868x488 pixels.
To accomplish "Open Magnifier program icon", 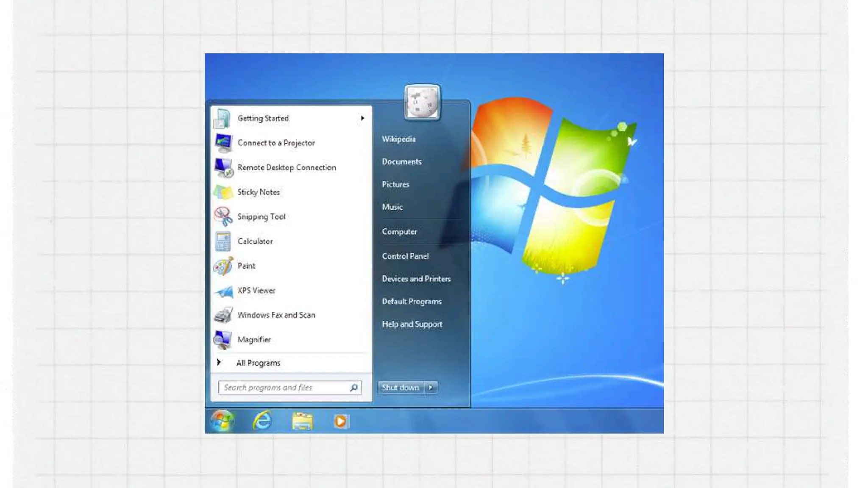I will point(223,340).
